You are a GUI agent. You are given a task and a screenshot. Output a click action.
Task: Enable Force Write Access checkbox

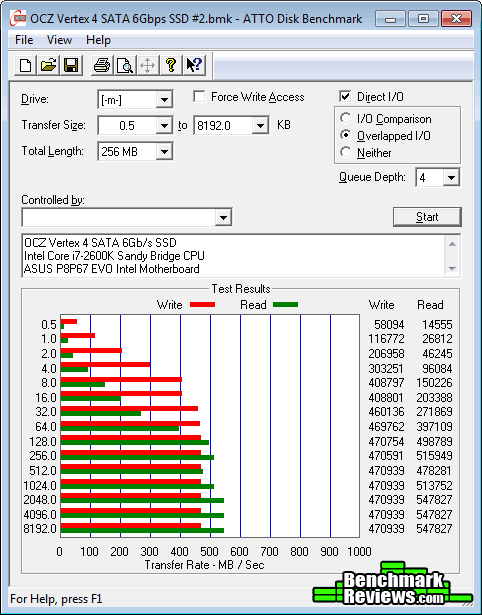click(x=199, y=96)
